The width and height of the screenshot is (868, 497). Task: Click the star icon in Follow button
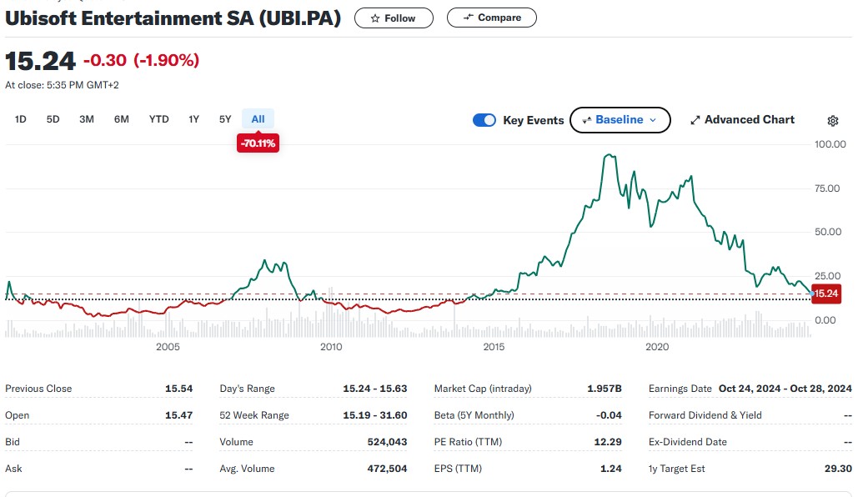coord(375,18)
